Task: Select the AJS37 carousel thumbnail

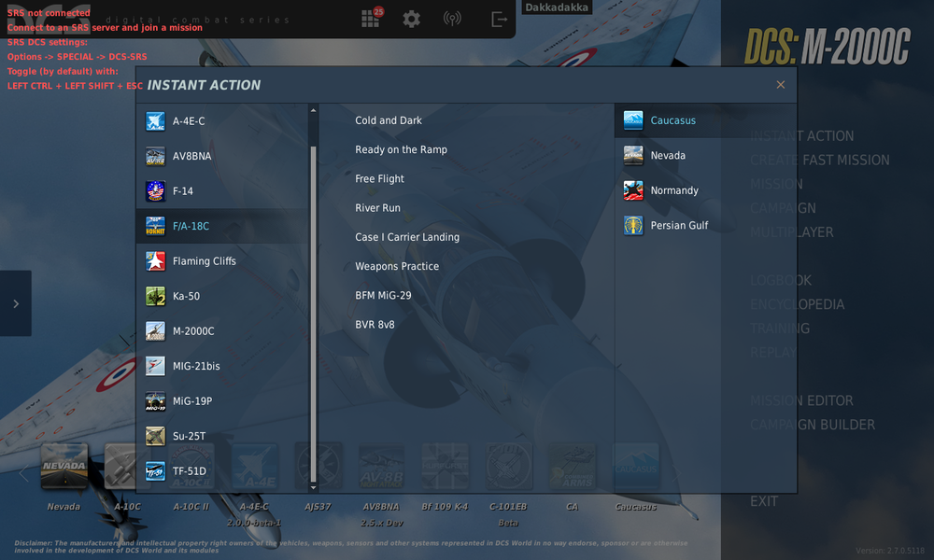Action: tap(318, 466)
